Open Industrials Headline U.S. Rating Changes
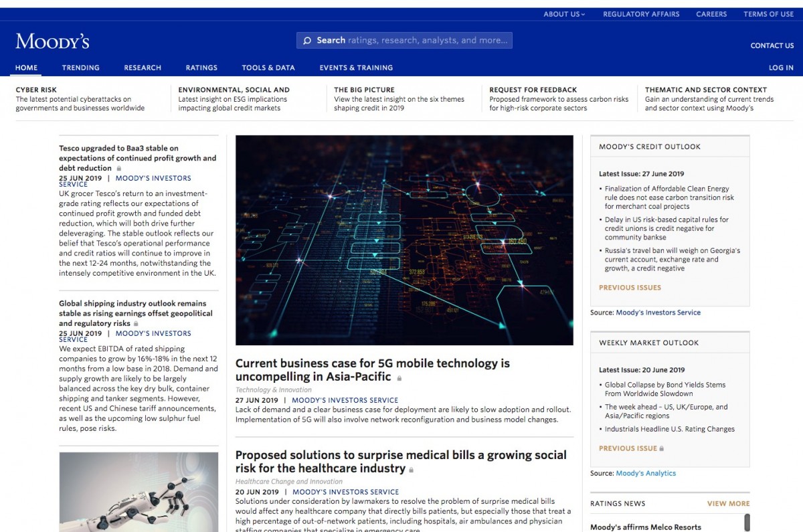This screenshot has width=803, height=532. tap(669, 429)
